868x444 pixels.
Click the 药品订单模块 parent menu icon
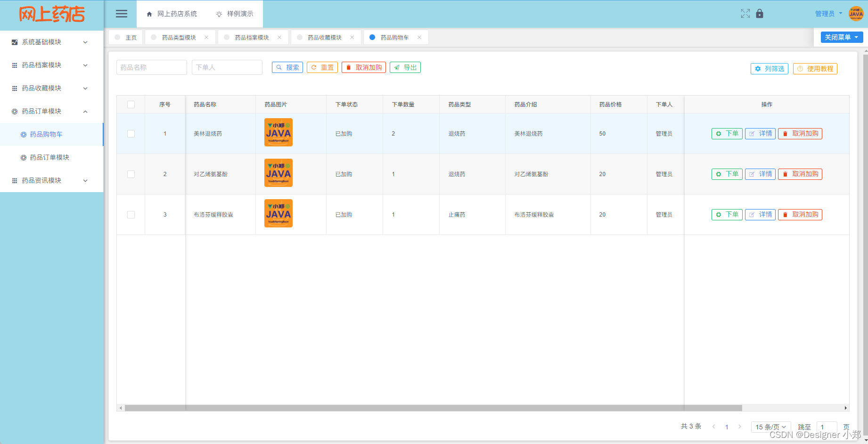[15, 112]
